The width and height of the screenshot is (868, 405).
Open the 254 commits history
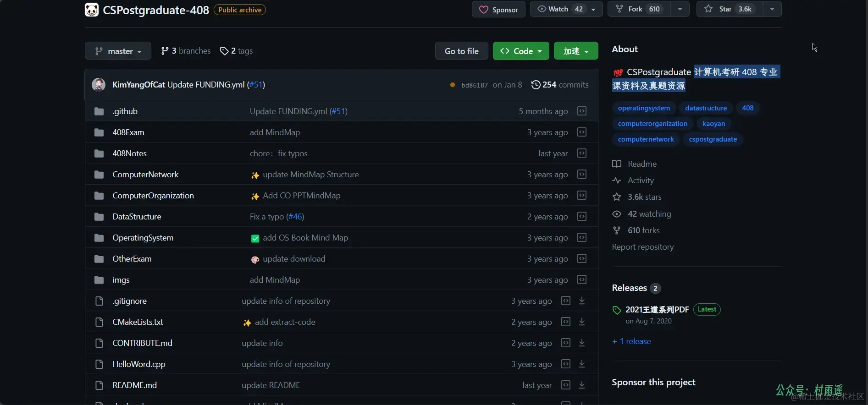click(560, 85)
